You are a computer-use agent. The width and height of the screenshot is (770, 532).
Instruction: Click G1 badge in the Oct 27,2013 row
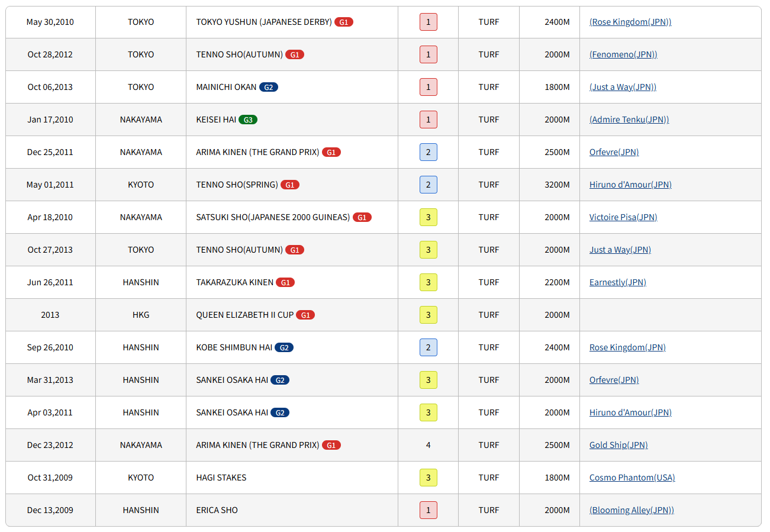295,250
